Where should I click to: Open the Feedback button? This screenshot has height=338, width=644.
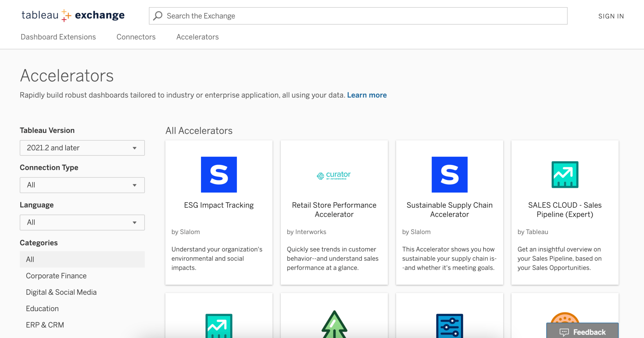(x=582, y=332)
